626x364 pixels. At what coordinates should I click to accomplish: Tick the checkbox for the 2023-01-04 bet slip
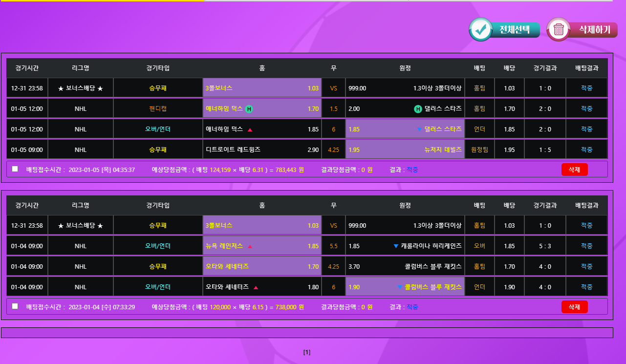tap(15, 306)
